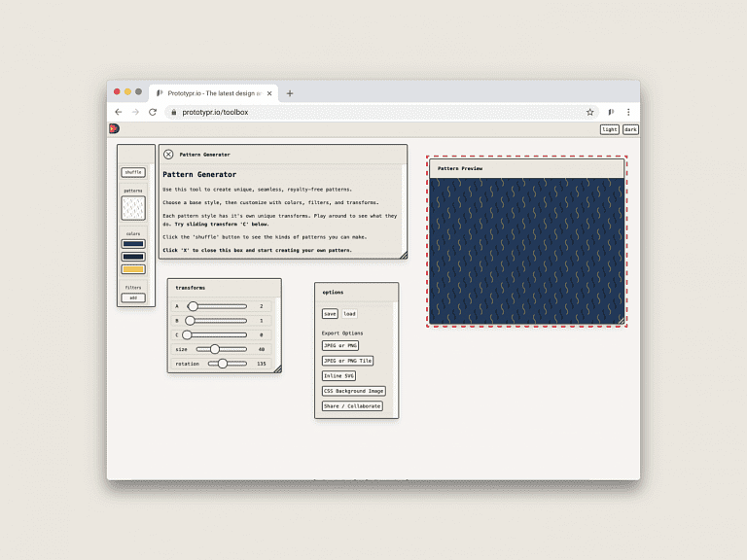Switch to the dark theme
This screenshot has width=747, height=560.
click(x=630, y=129)
